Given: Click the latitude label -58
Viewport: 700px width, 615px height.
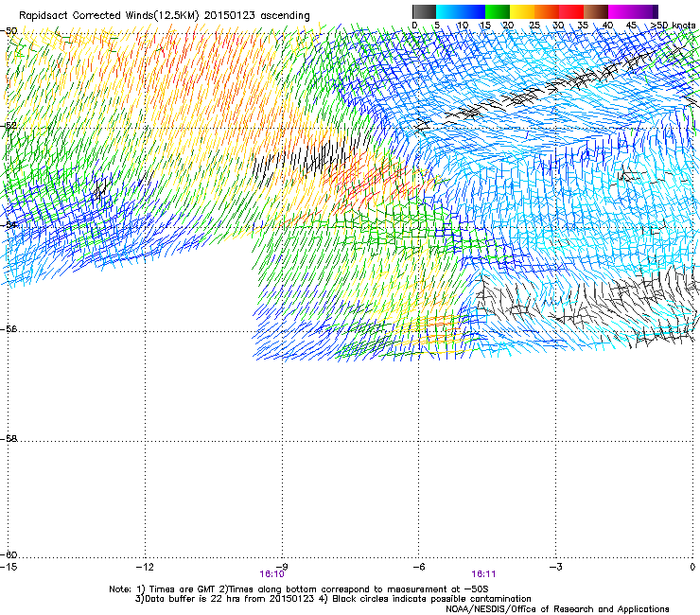Looking at the screenshot, I should (9, 439).
